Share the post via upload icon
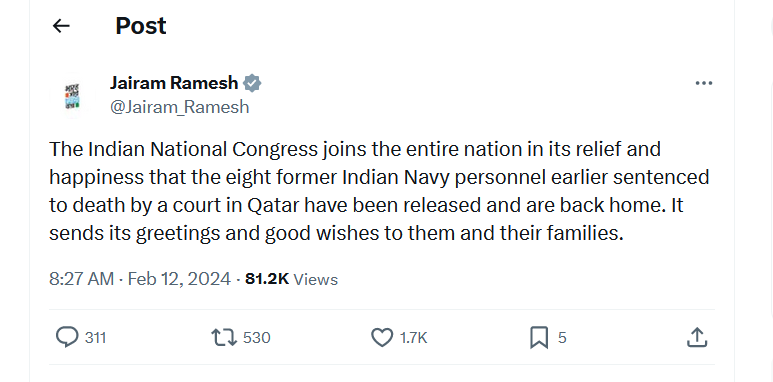The image size is (773, 382). [x=697, y=338]
